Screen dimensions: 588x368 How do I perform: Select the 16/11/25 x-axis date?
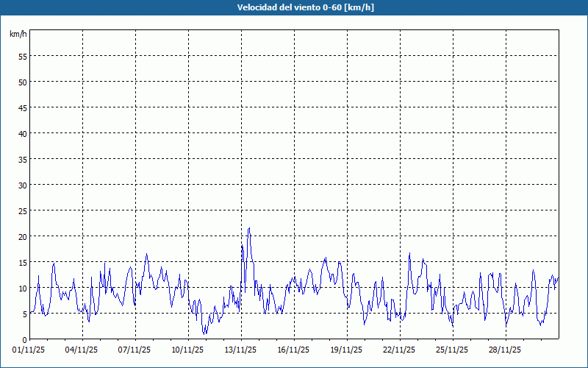tap(294, 350)
